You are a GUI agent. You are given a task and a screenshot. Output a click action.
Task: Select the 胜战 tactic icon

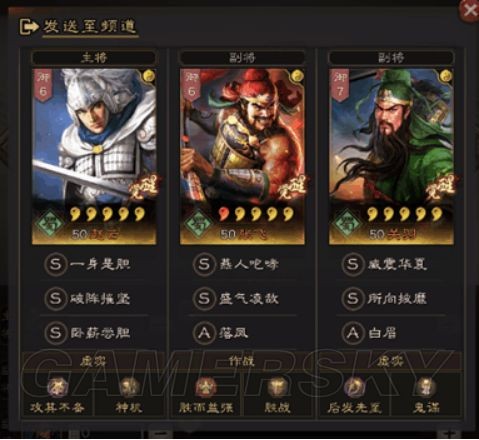tap(277, 388)
